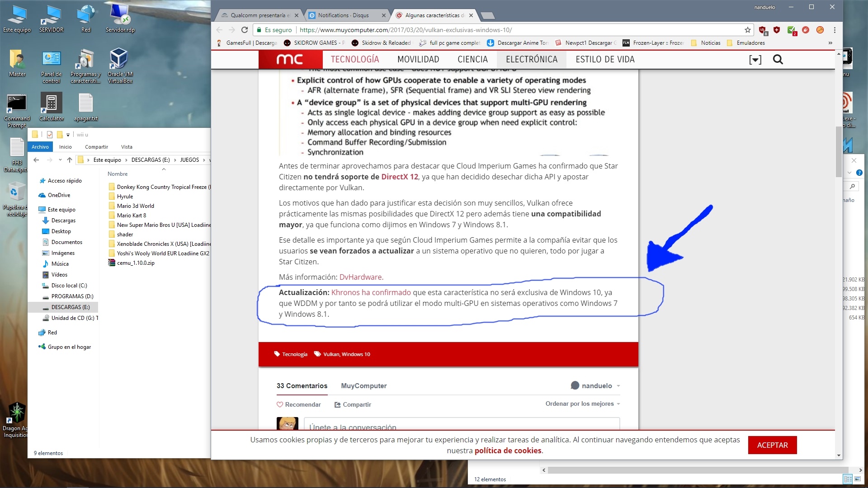Image resolution: width=868 pixels, height=488 pixels.
Task: Open SKIDROW GAMES bookmark
Action: point(315,43)
